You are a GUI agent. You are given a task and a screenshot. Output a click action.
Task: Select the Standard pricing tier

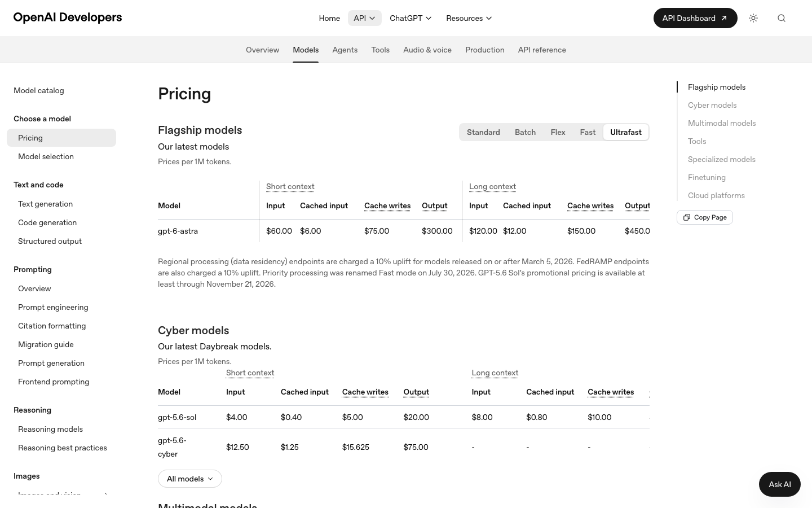483,132
